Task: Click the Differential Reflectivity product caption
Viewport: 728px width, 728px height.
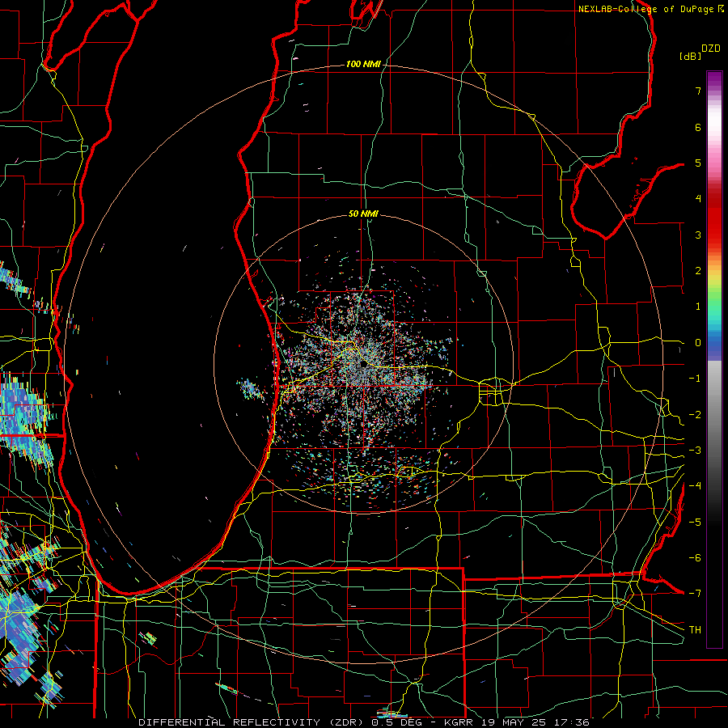Action: (x=364, y=722)
